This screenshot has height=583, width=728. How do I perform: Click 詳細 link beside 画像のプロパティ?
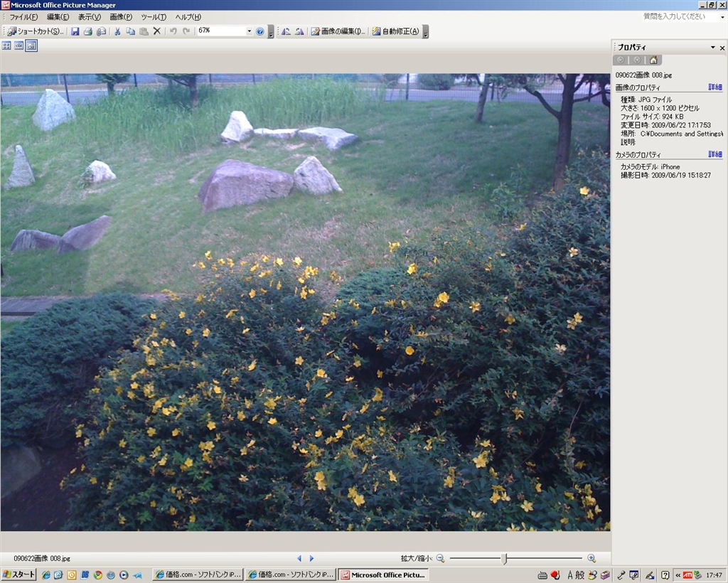[x=715, y=87]
